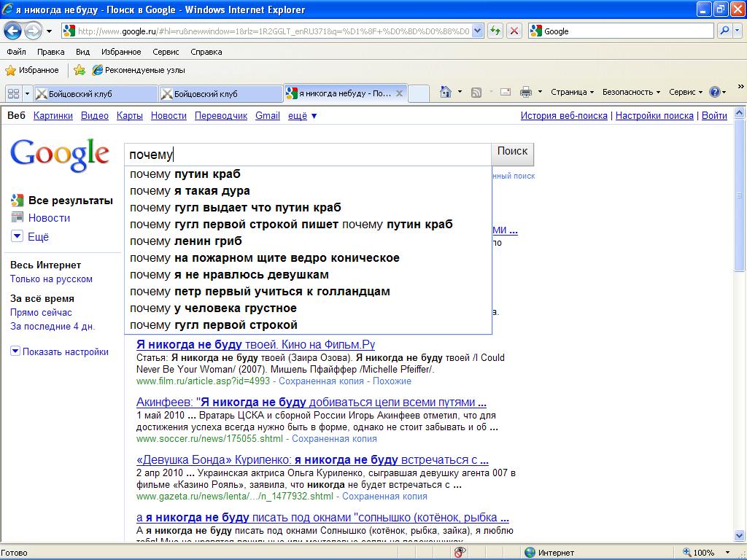747x560 pixels.
Task: Run toolbar search with magnifier icon
Action: click(x=724, y=31)
